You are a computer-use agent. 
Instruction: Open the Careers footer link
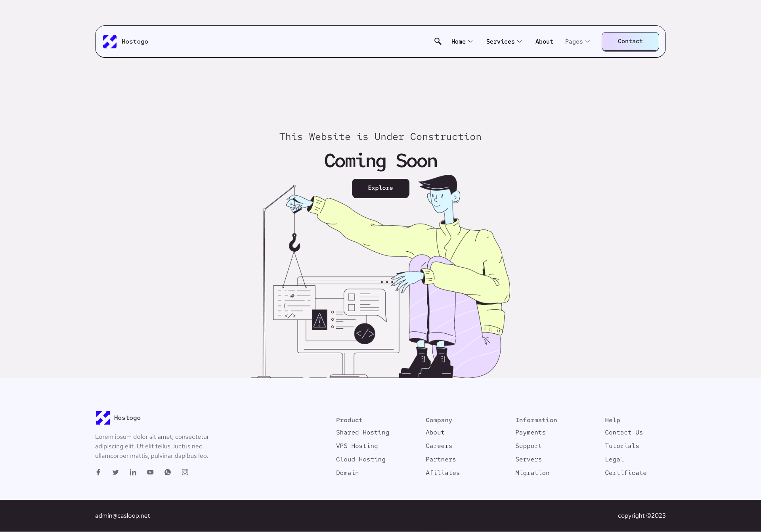point(438,446)
